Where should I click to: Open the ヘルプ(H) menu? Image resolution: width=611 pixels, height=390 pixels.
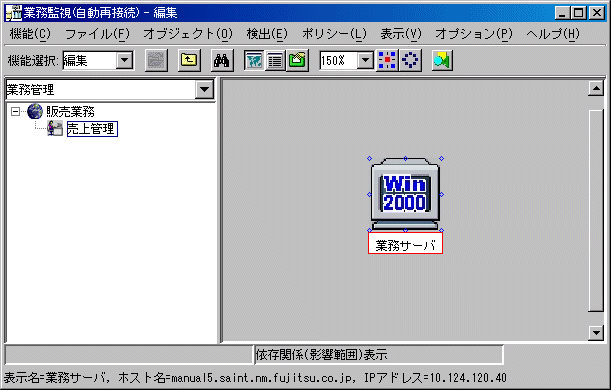click(x=553, y=34)
